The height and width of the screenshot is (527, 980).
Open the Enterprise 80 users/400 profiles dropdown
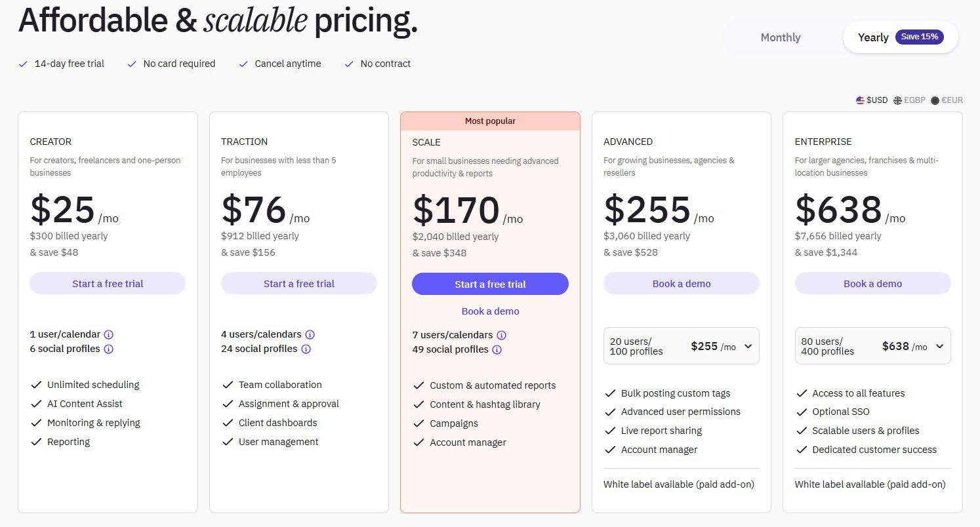872,345
